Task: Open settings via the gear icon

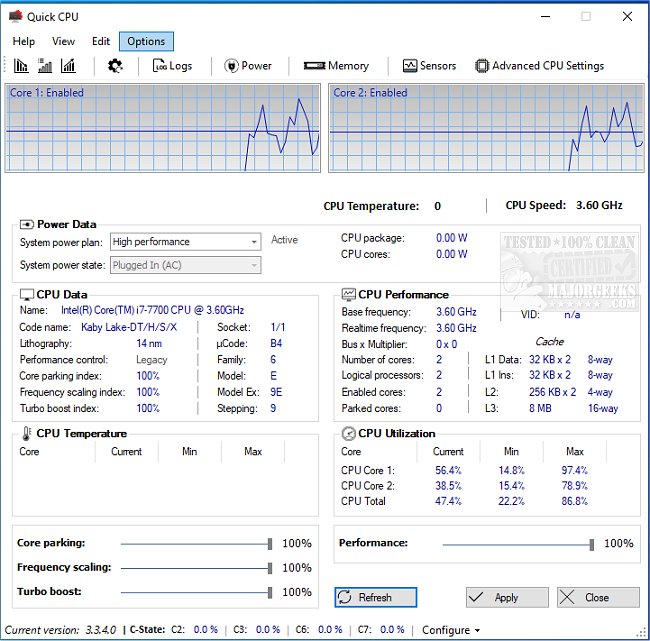Action: click(115, 66)
